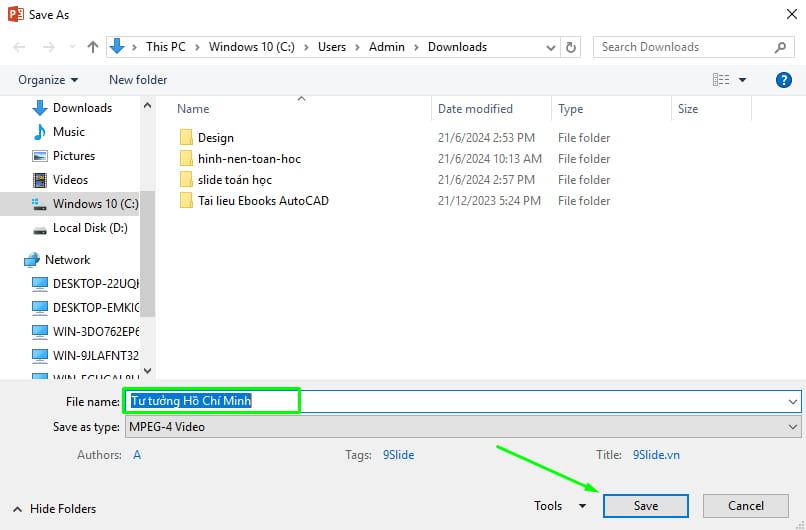
Task: Select This PC in the address path
Action: [x=166, y=47]
